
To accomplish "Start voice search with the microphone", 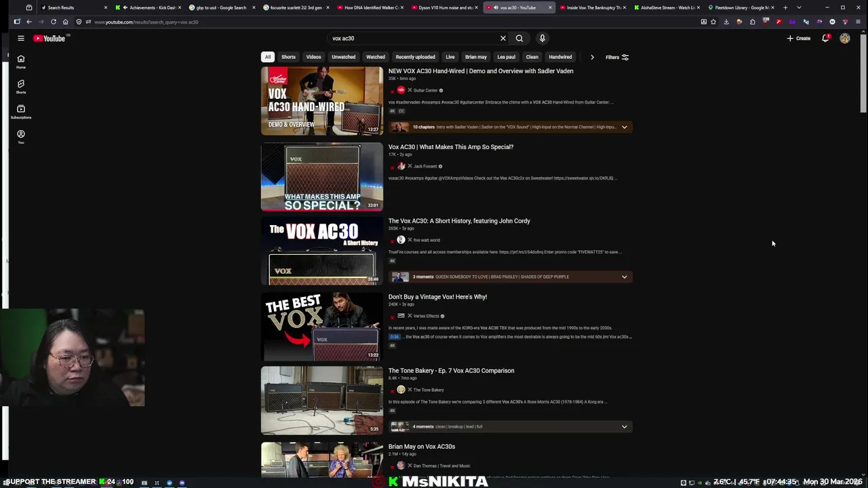I will (x=542, y=39).
